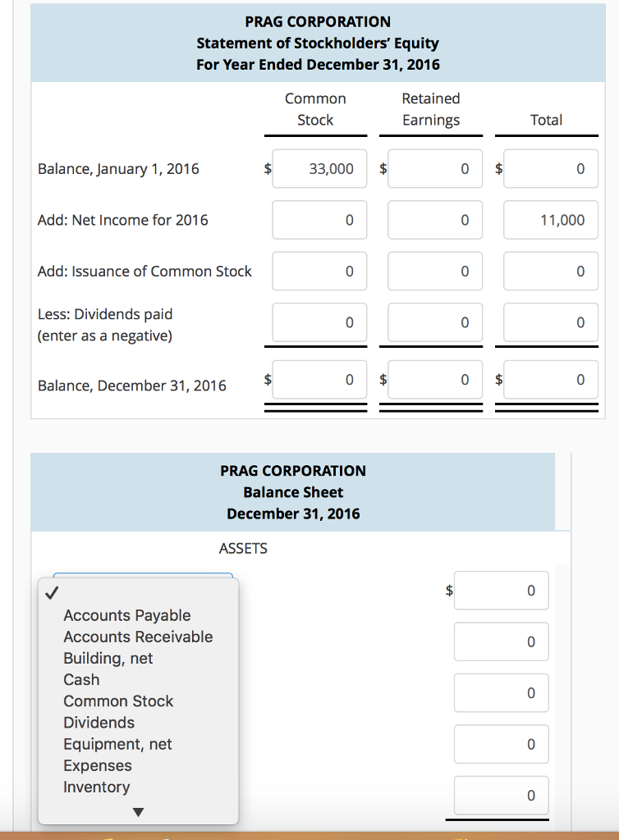Click the top Balance Sheet dollar amount field

click(x=501, y=590)
